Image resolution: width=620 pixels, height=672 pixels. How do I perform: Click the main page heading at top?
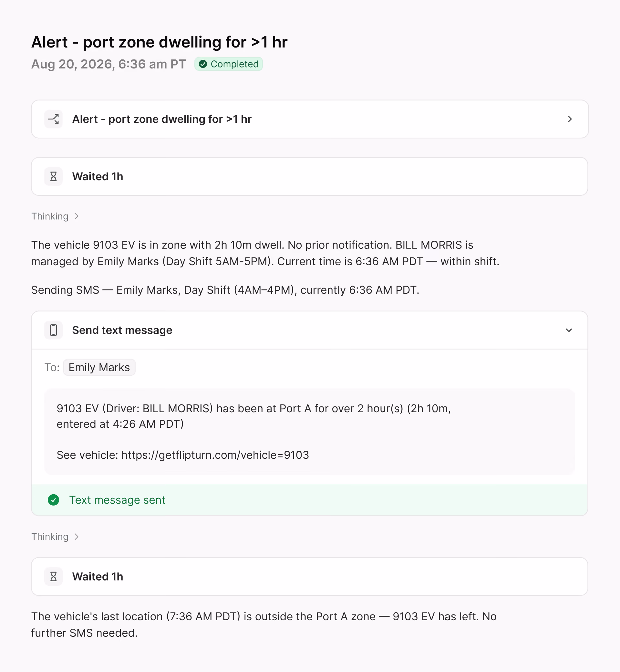click(160, 42)
